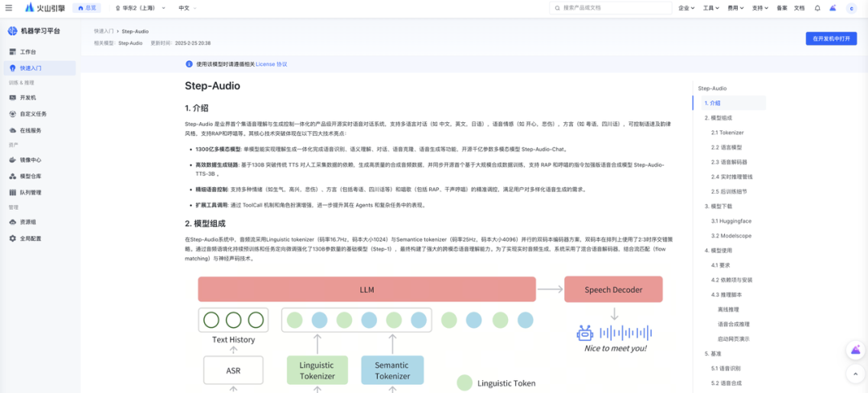
Task: Jump to 5.1 语音识别 in the outline
Action: [x=726, y=368]
